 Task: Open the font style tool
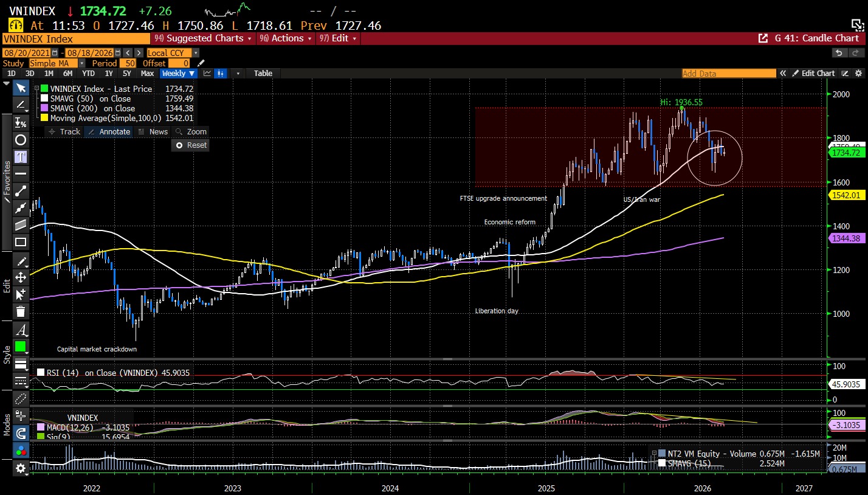21,331
